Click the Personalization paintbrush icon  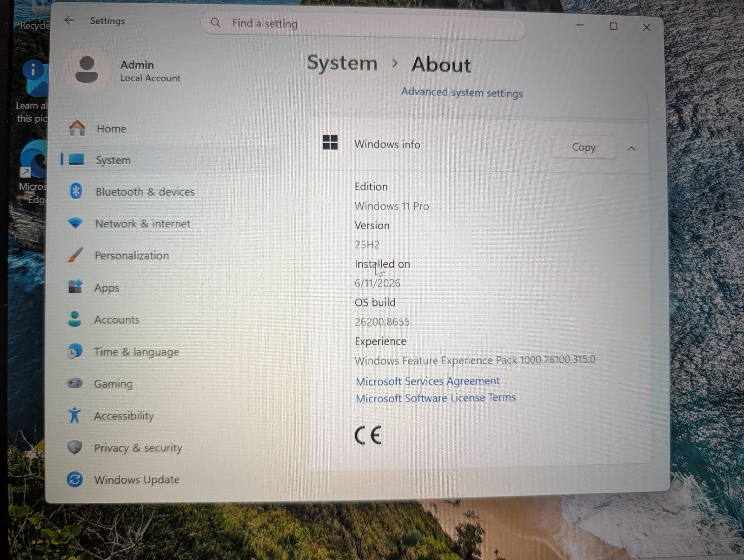point(75,255)
